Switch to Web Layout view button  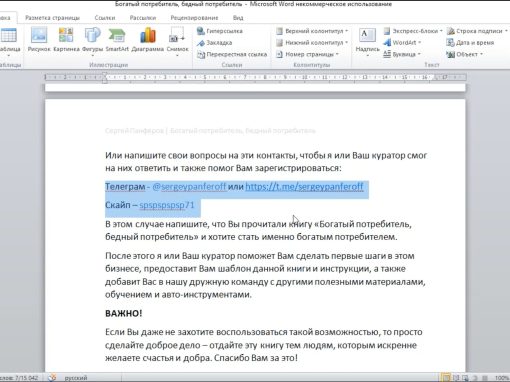coord(466,378)
